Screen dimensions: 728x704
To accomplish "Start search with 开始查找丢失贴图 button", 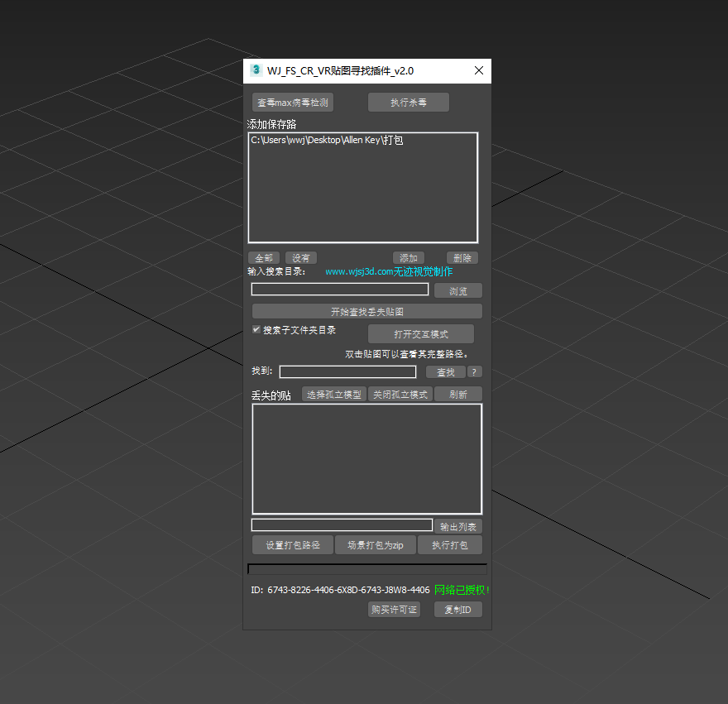I will pyautogui.click(x=366, y=312).
